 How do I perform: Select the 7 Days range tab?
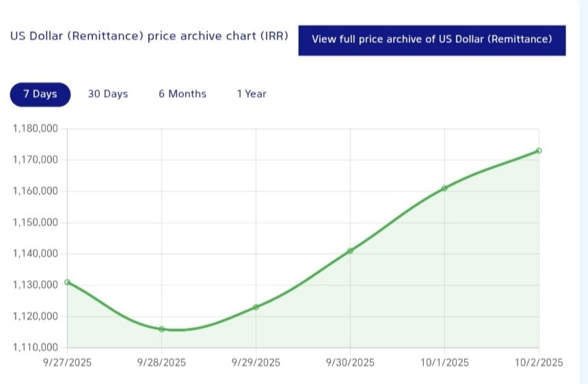click(x=40, y=94)
